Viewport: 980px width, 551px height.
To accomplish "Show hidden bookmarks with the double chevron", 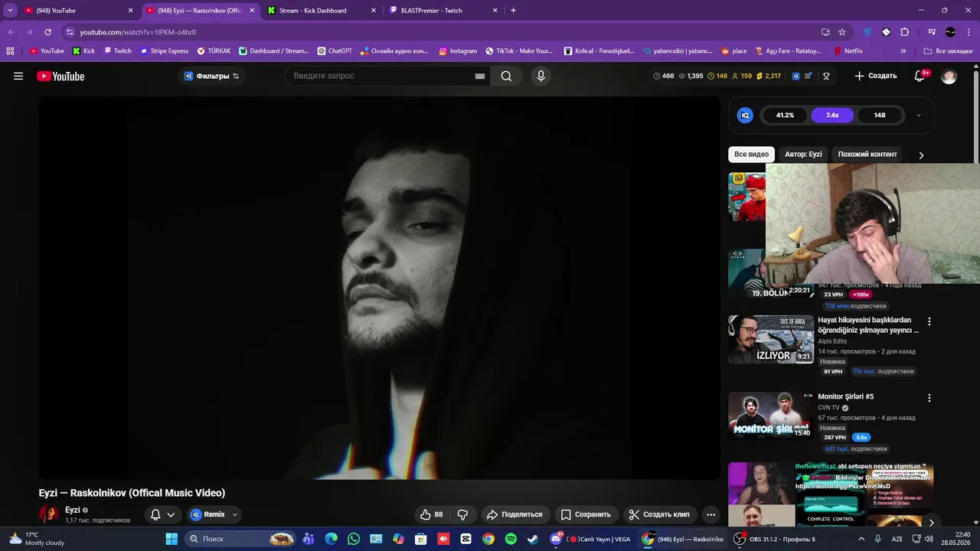I will [x=903, y=51].
